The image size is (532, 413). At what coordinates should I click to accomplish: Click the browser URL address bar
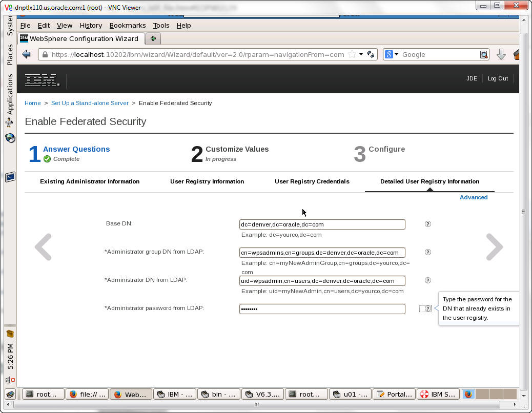point(198,54)
